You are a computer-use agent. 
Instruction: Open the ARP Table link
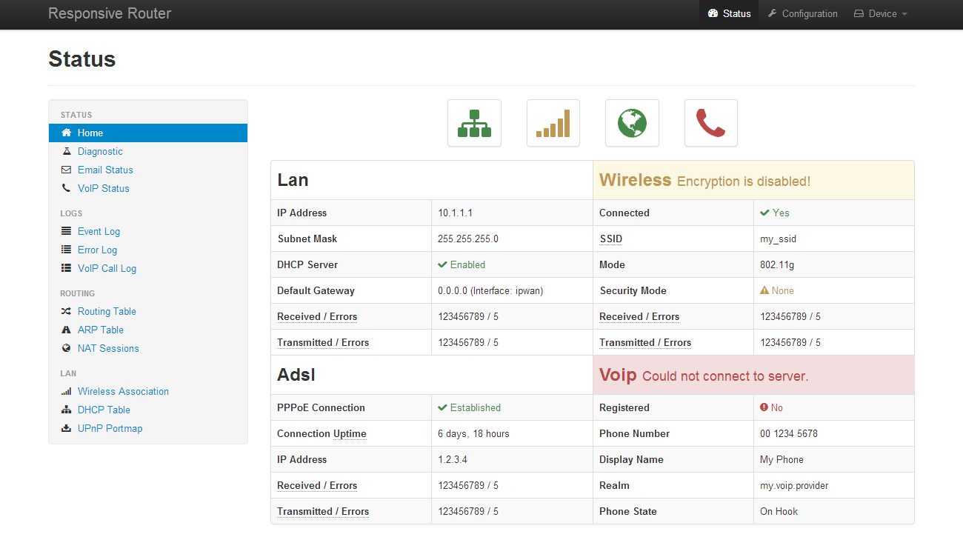coord(100,330)
